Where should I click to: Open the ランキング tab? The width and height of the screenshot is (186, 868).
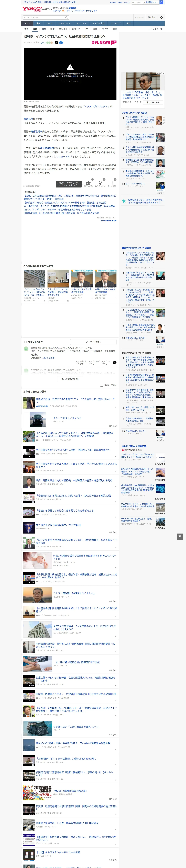115,24
